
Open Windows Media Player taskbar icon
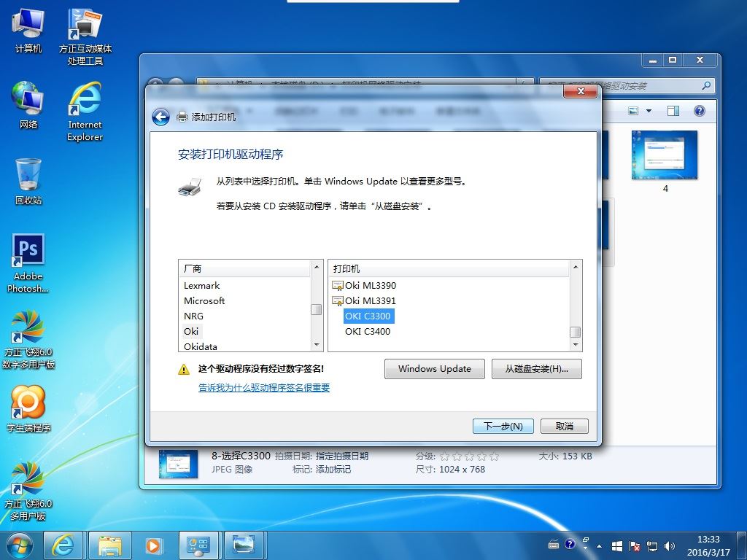point(153,545)
